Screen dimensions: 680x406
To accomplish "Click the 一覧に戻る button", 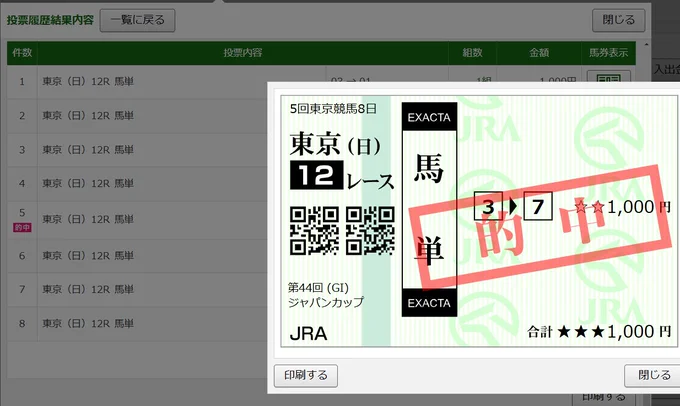I will (x=137, y=20).
